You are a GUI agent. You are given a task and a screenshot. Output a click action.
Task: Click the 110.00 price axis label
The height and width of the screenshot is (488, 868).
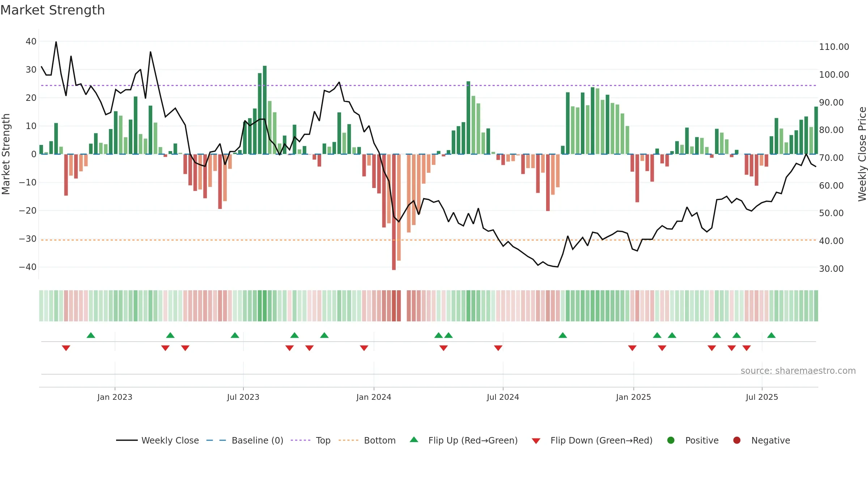click(834, 47)
